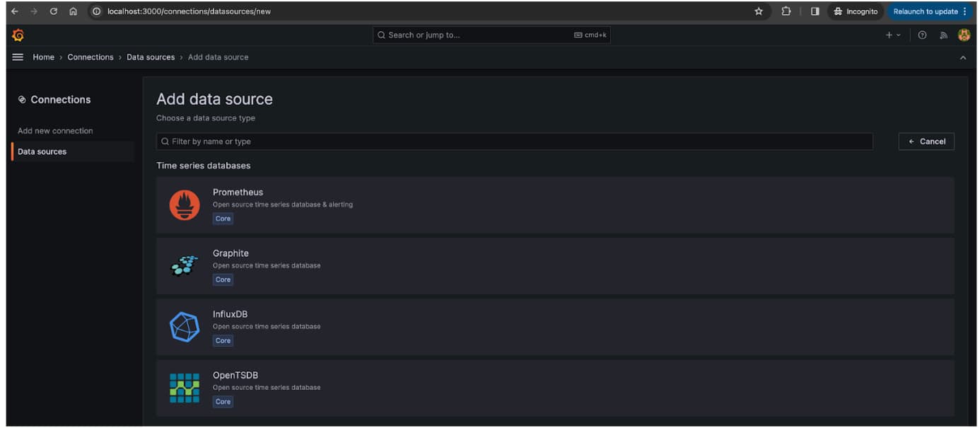
Task: Open the news feed RSS icon
Action: pos(943,35)
